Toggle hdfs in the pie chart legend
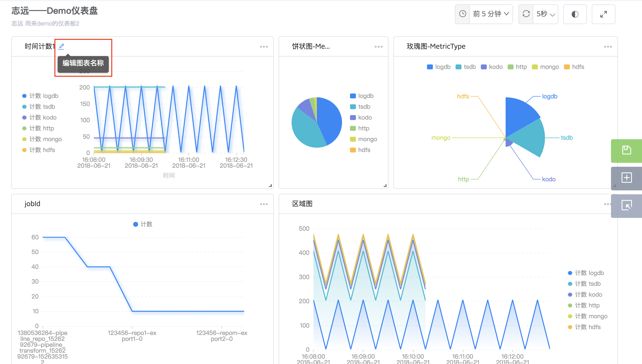642x364 pixels. (360, 150)
